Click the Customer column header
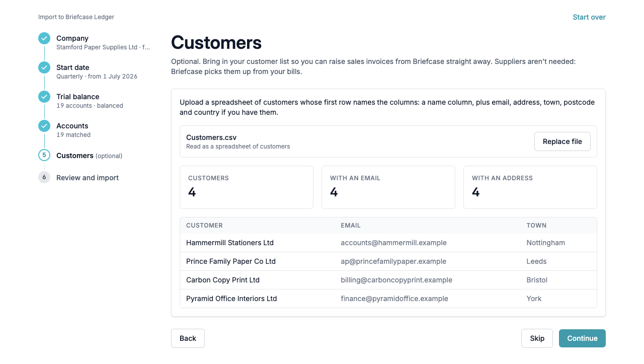 (204, 226)
